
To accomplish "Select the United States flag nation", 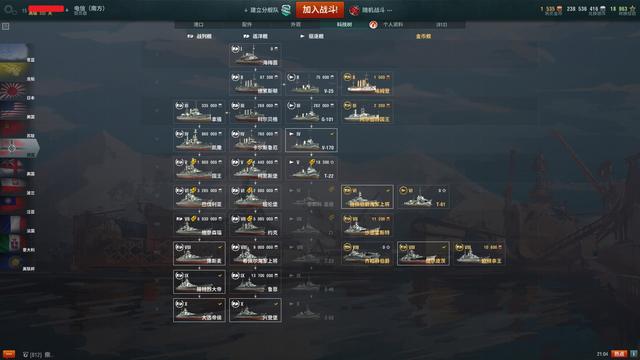I will (x=13, y=110).
